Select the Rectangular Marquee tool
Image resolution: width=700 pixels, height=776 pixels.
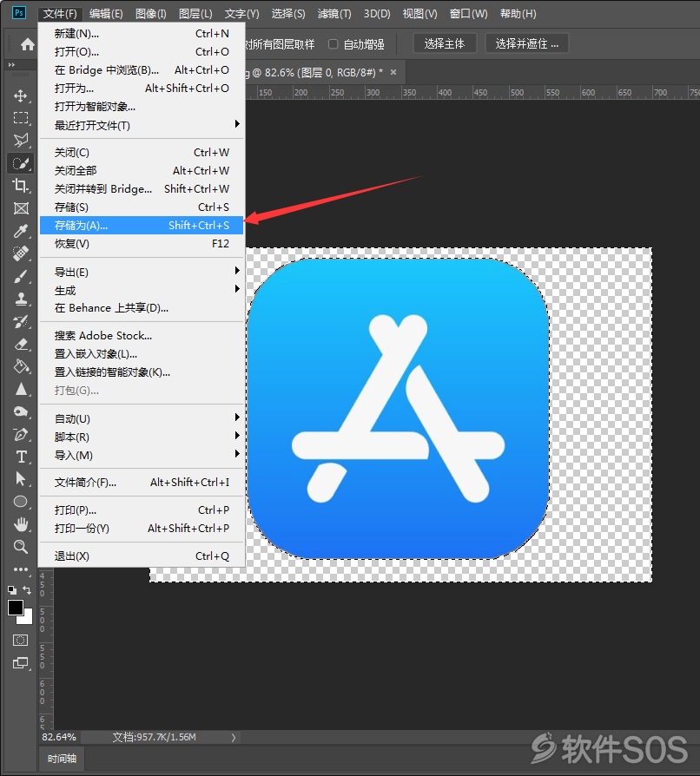(x=21, y=118)
